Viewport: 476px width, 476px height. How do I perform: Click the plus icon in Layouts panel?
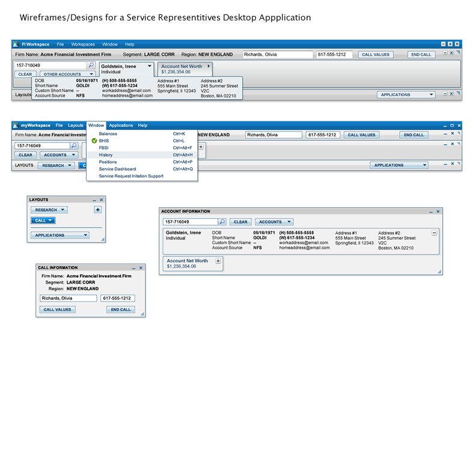click(98, 210)
